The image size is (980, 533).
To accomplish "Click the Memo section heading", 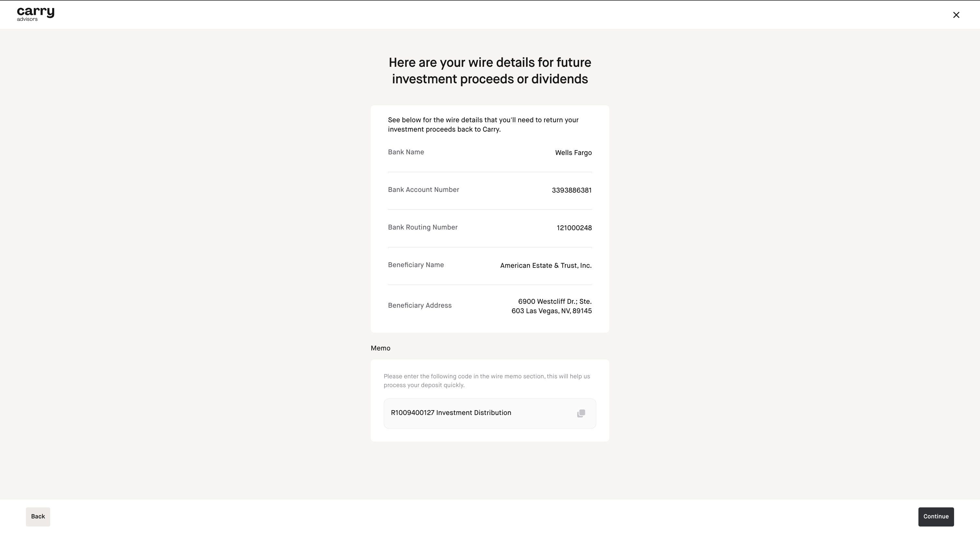I will pyautogui.click(x=380, y=348).
